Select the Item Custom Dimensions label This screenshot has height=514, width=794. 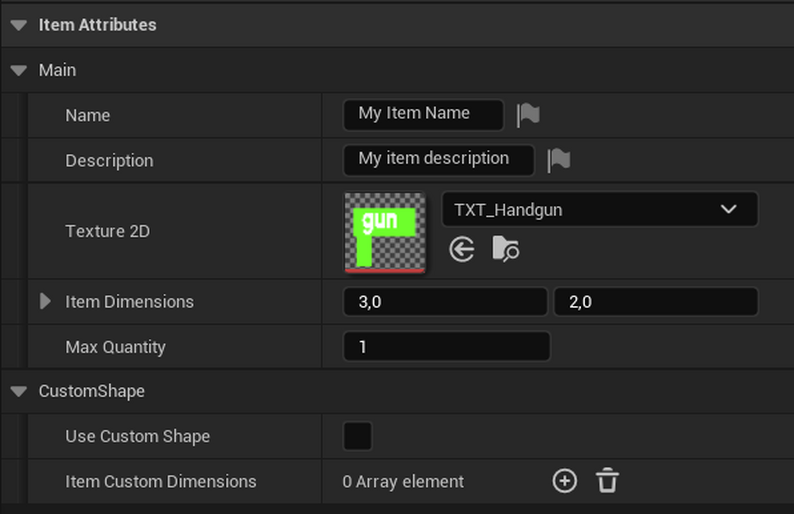(161, 481)
